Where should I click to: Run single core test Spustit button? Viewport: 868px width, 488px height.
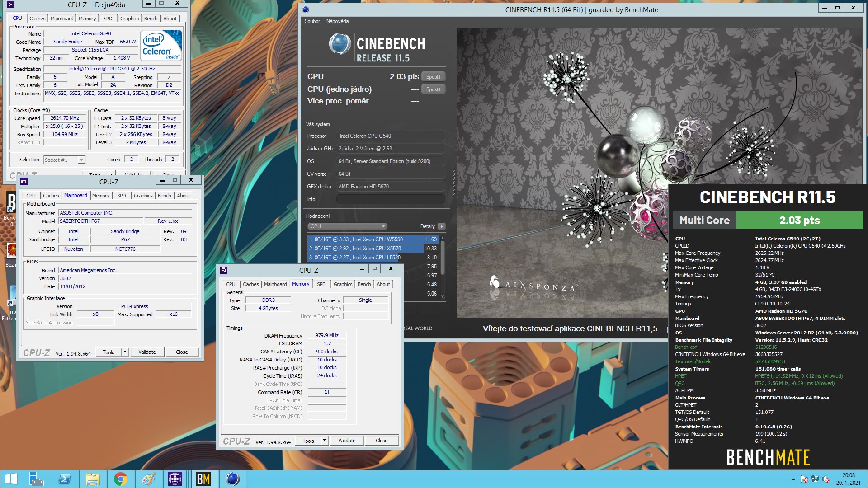coord(433,89)
